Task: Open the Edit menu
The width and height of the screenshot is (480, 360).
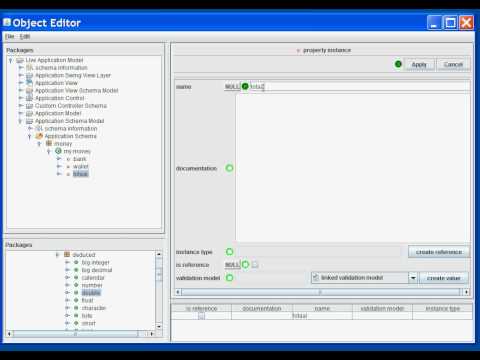Action: (25, 36)
